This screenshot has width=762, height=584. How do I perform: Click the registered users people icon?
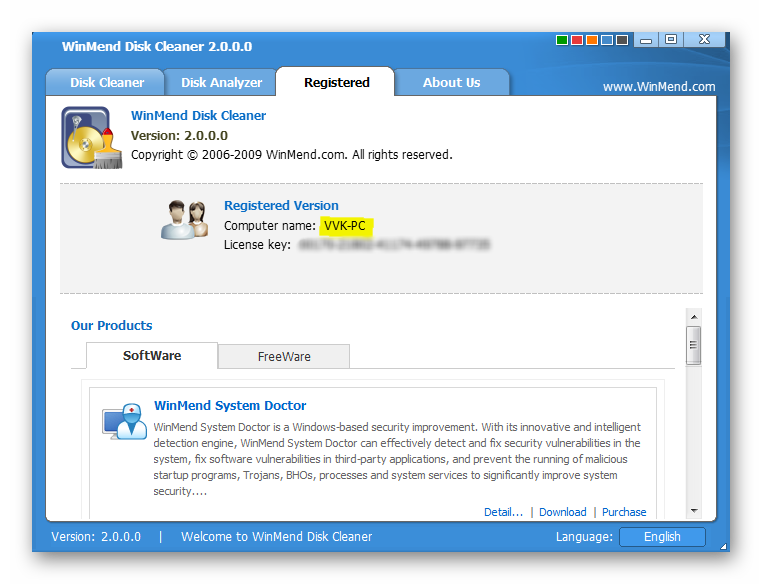tap(185, 219)
